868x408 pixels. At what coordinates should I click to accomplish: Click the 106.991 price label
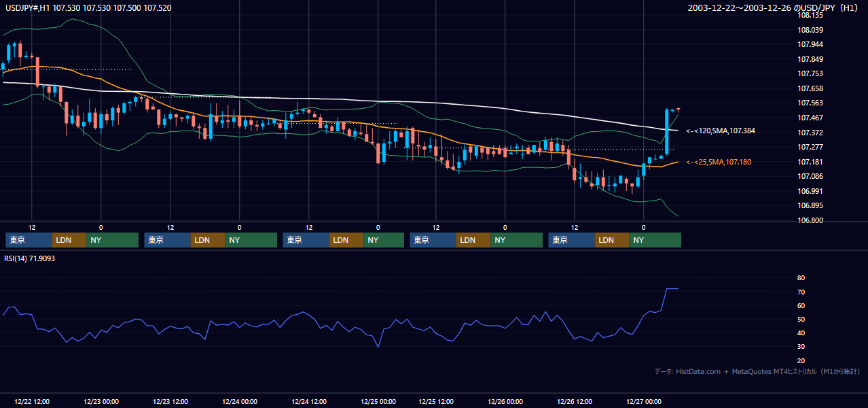click(811, 191)
